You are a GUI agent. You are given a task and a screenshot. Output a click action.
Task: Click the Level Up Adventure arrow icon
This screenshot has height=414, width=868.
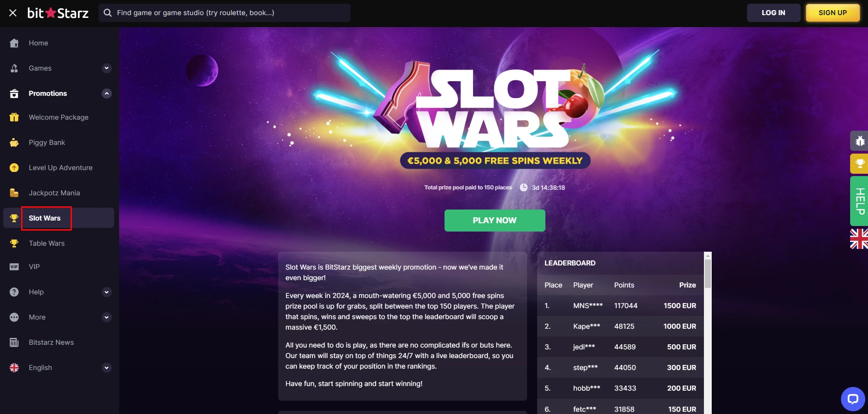tap(14, 168)
